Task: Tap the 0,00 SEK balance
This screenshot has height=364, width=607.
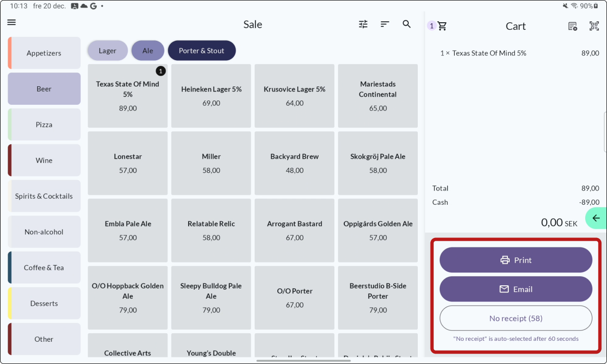Action: pyautogui.click(x=559, y=222)
